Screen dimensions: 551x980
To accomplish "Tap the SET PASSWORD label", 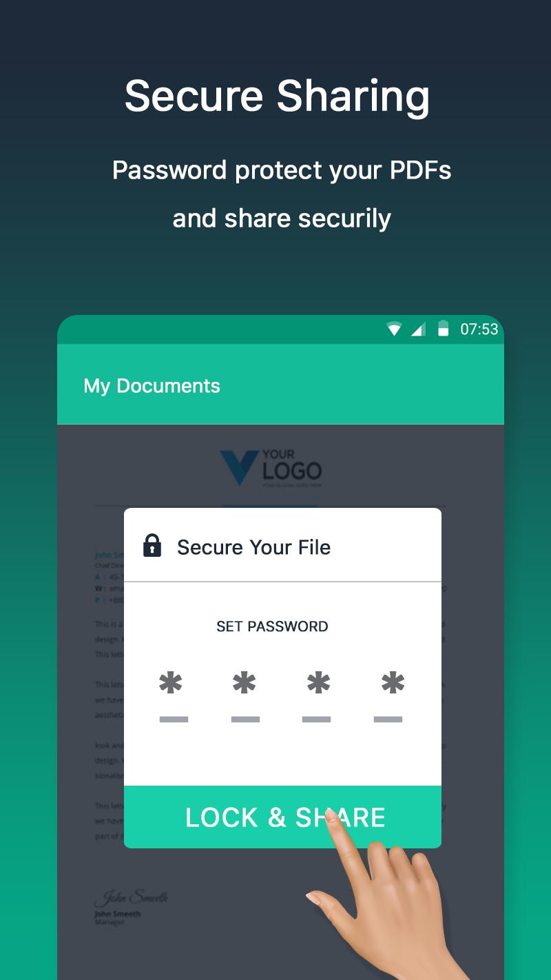I will [x=272, y=626].
